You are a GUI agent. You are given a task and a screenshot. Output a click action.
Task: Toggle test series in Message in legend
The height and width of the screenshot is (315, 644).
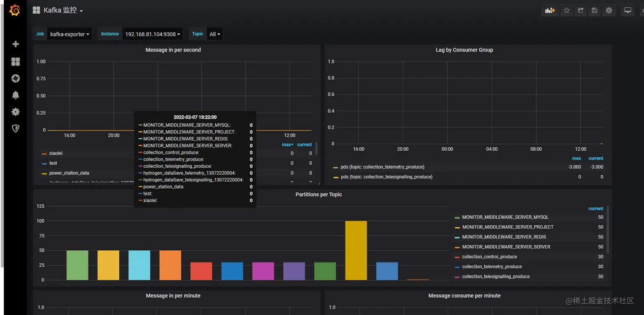pyautogui.click(x=53, y=163)
